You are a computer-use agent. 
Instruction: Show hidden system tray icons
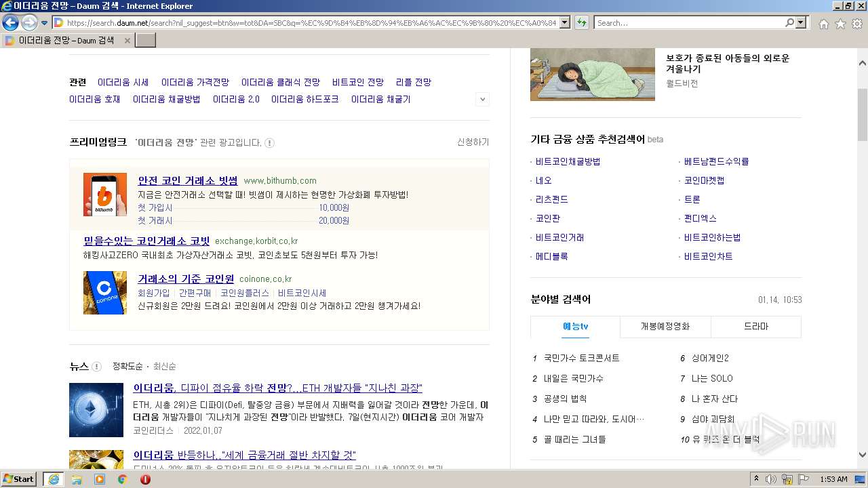coord(756,479)
